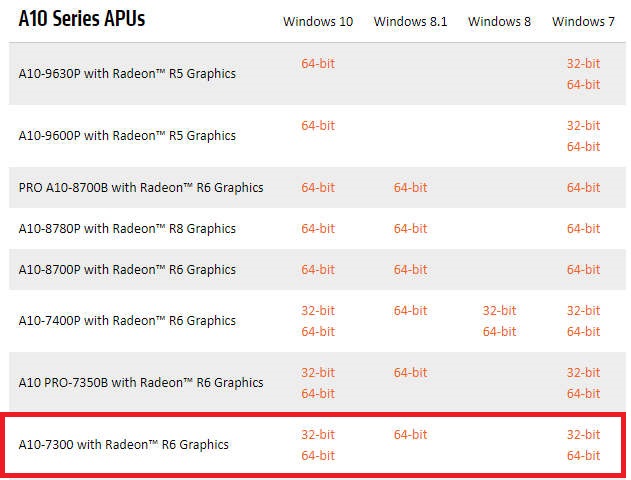Open Windows 8.1 64-bit driver for PRO A10-8700B
This screenshot has height=480, width=631.
(410, 187)
